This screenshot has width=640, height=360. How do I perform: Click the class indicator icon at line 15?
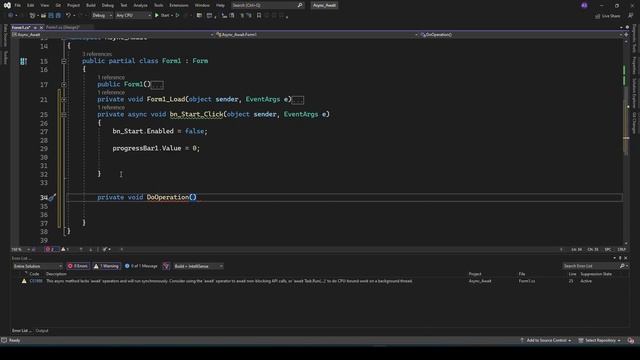24,61
